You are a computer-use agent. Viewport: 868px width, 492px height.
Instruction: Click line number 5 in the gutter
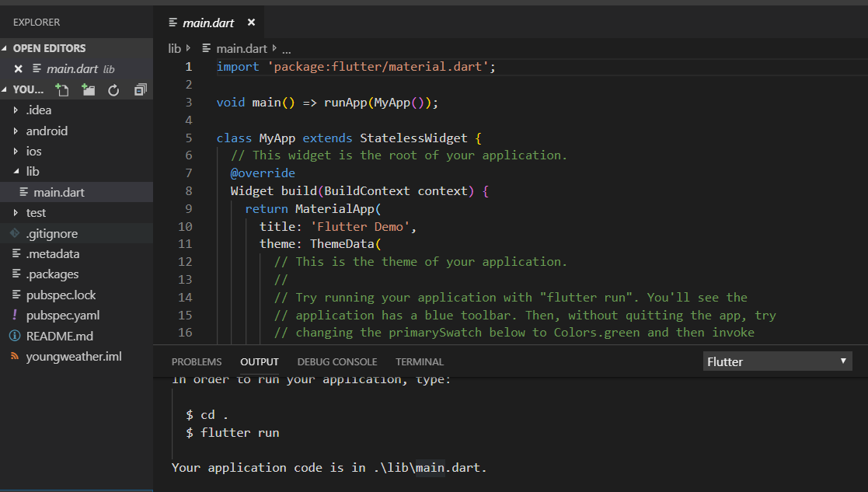tap(189, 138)
